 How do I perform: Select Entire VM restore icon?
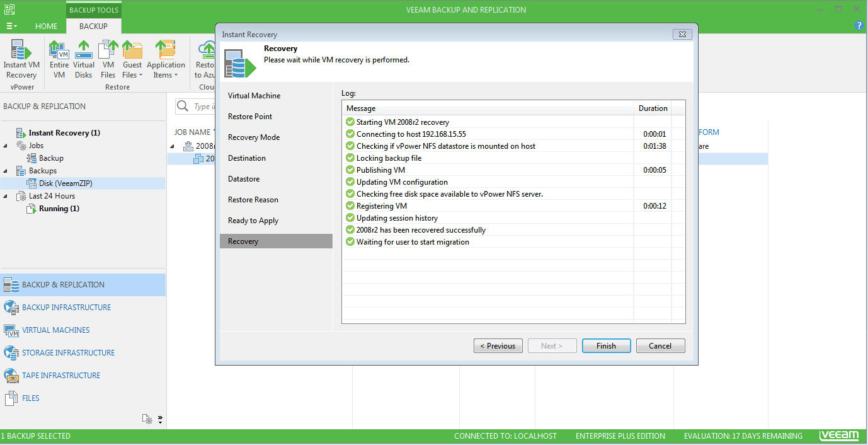point(59,59)
